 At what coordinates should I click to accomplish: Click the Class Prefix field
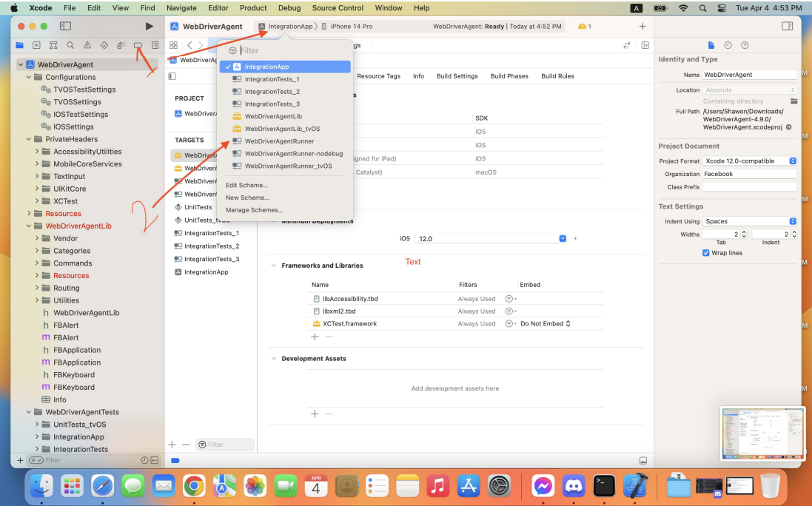pyautogui.click(x=749, y=186)
